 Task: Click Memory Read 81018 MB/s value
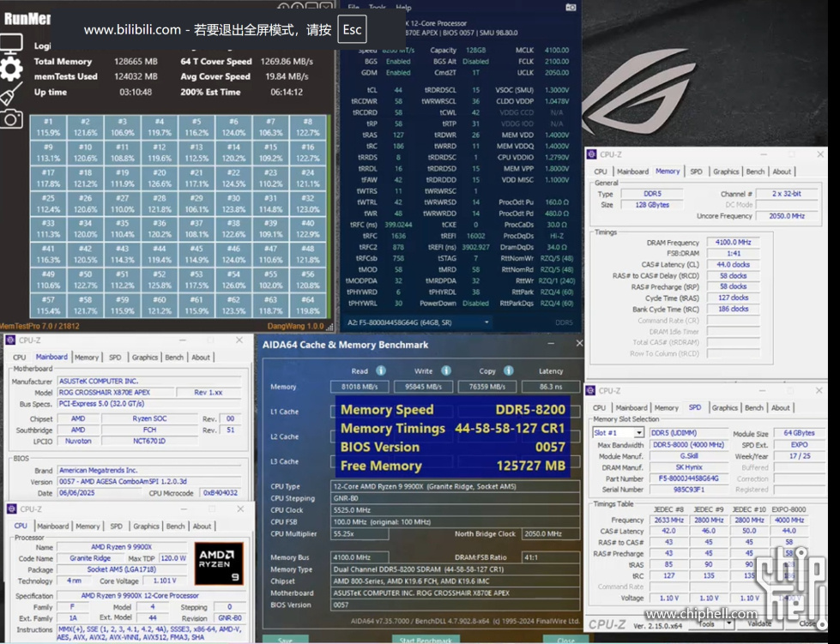359,387
